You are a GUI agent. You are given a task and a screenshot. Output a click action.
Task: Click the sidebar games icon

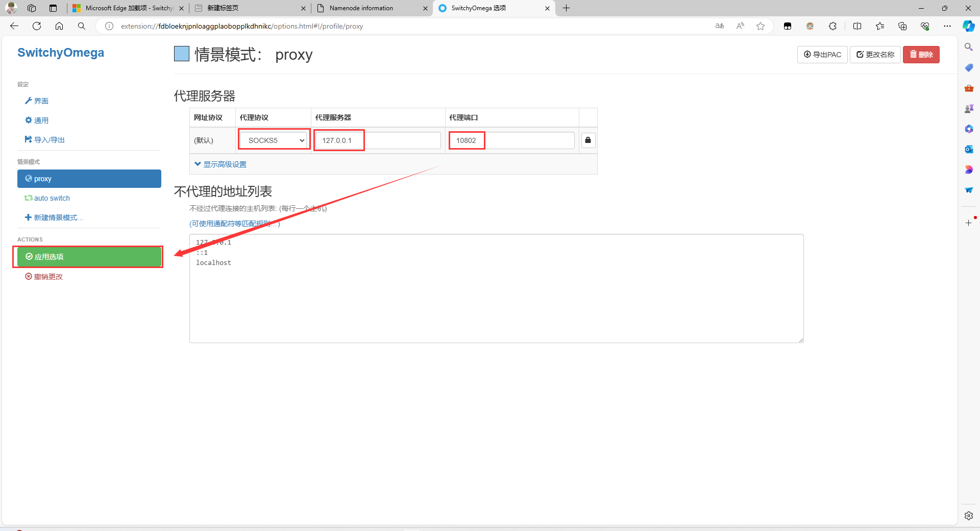(x=968, y=108)
